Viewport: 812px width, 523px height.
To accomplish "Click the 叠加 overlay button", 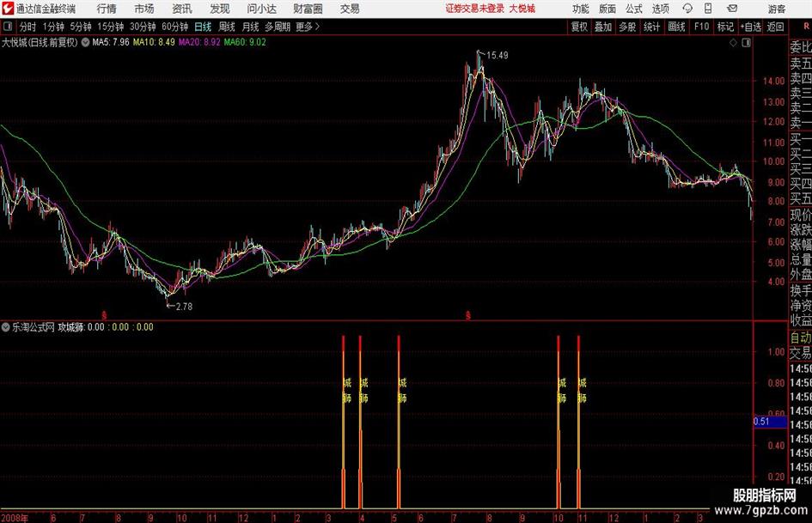I will [603, 27].
